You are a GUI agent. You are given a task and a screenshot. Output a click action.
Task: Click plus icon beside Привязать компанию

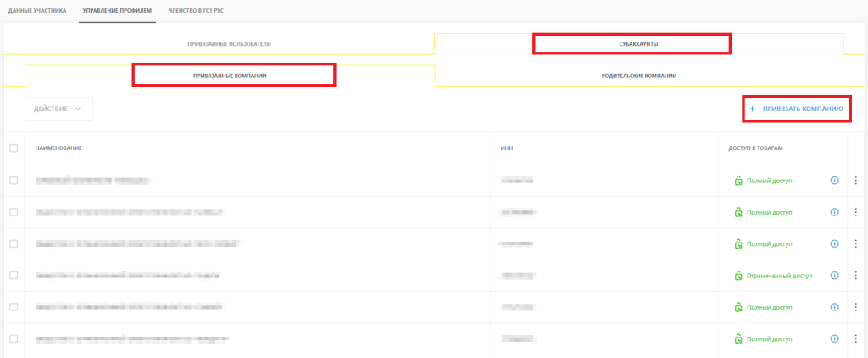pos(753,109)
